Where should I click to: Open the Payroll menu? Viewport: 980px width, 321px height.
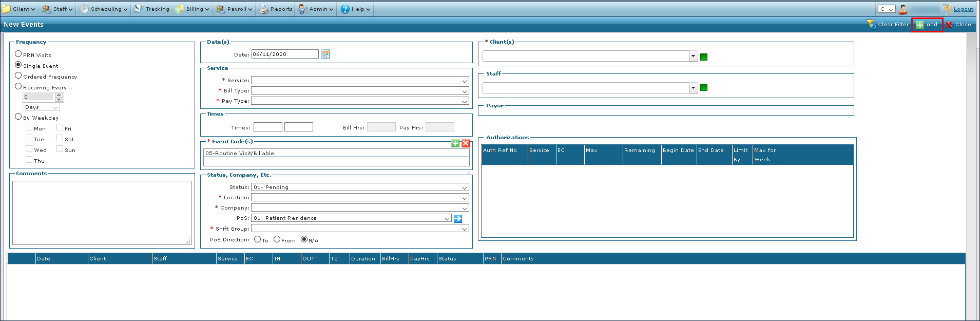tap(234, 9)
